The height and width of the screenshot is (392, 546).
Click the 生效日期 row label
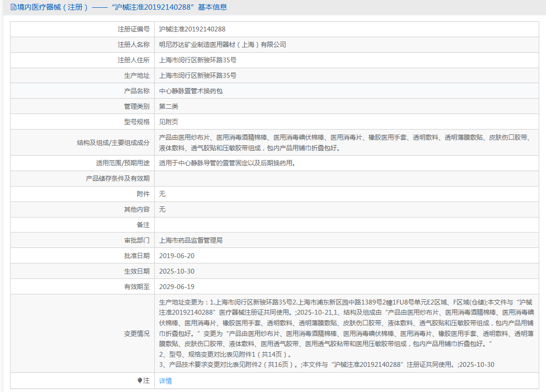(x=137, y=271)
